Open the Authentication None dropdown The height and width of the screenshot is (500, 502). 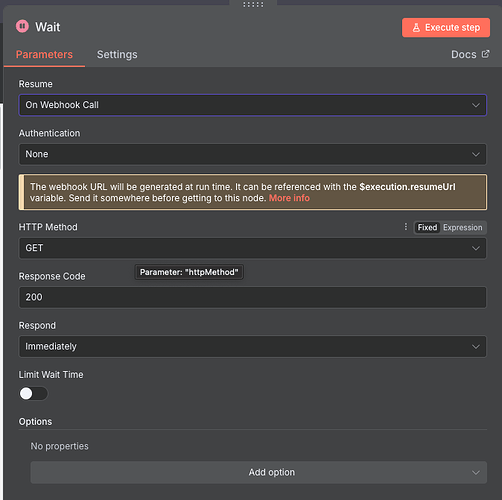pyautogui.click(x=252, y=154)
